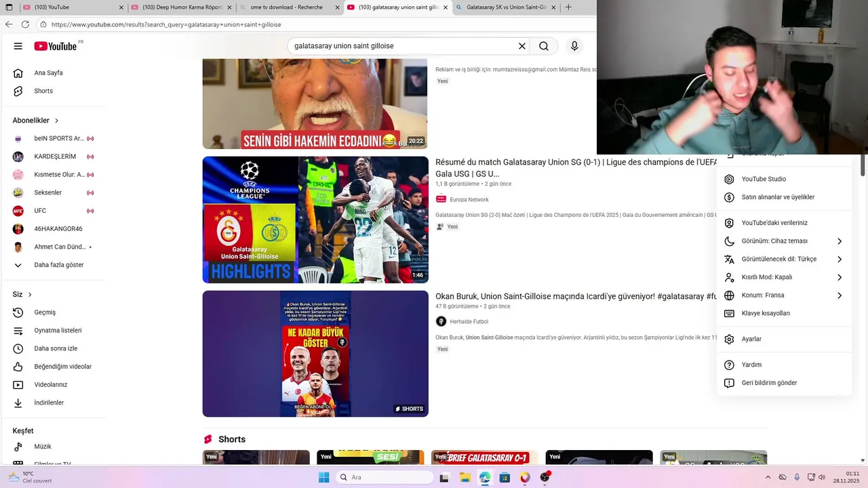Click the taskbar Ara search box
This screenshot has width=868, height=488.
click(x=384, y=477)
